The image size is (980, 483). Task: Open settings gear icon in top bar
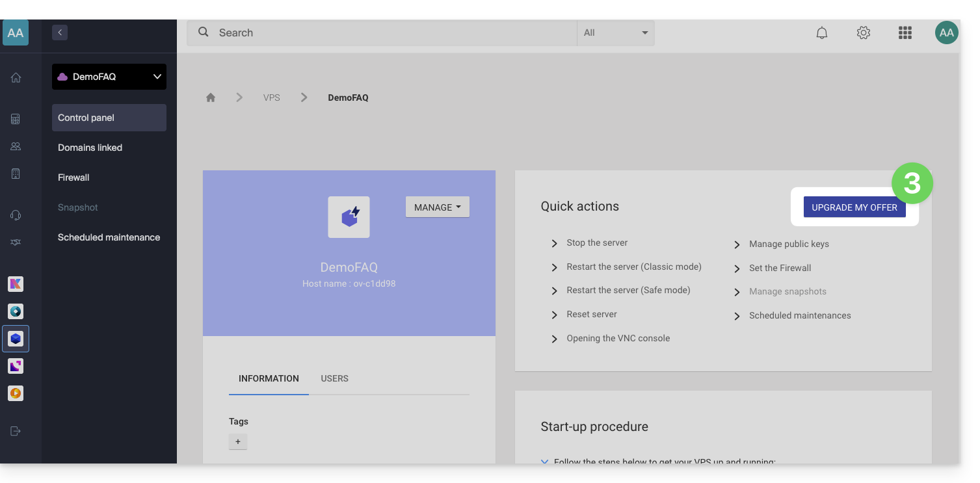point(864,33)
